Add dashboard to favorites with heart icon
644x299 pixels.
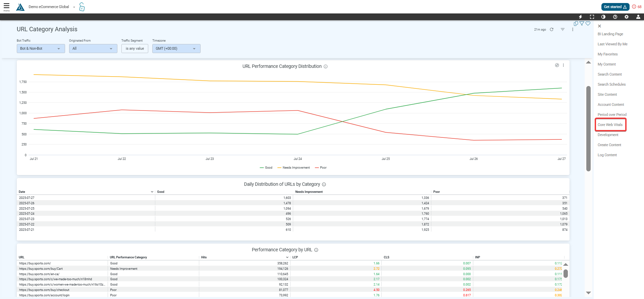point(588,24)
